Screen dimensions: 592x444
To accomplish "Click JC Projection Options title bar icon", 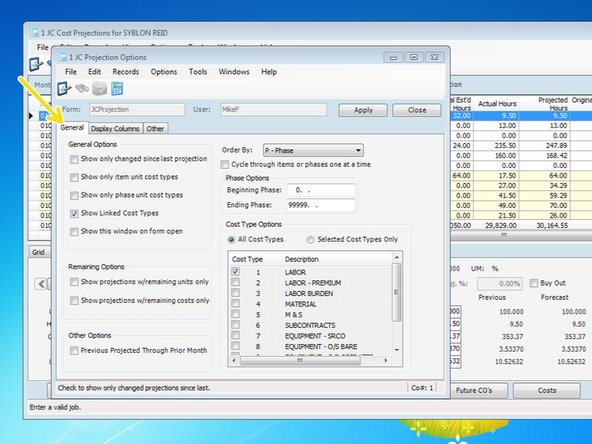I will pos(62,57).
